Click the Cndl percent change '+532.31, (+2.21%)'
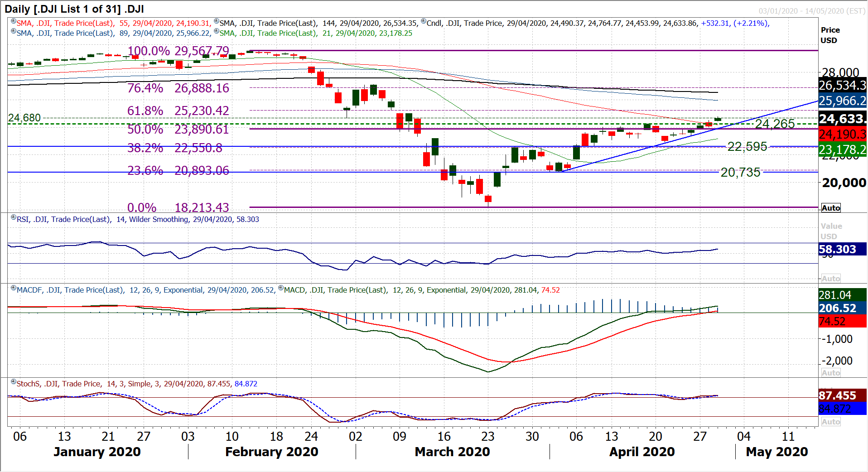 click(x=735, y=23)
